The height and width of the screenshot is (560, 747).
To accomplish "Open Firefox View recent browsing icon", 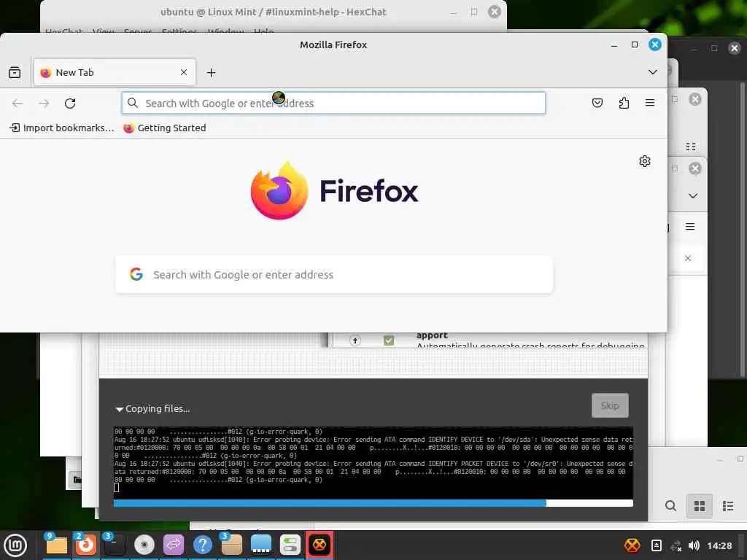I will 15,72.
